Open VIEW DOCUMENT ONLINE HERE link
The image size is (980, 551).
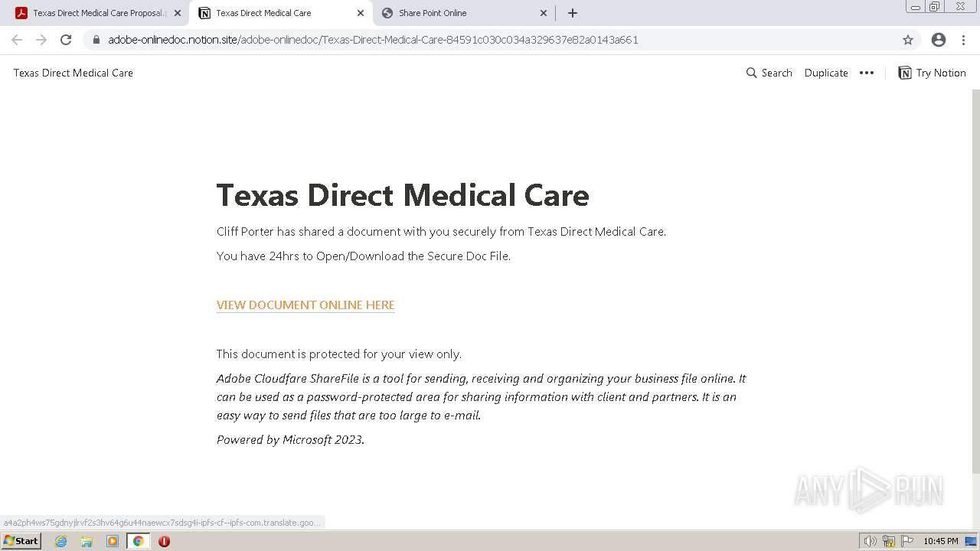[305, 305]
